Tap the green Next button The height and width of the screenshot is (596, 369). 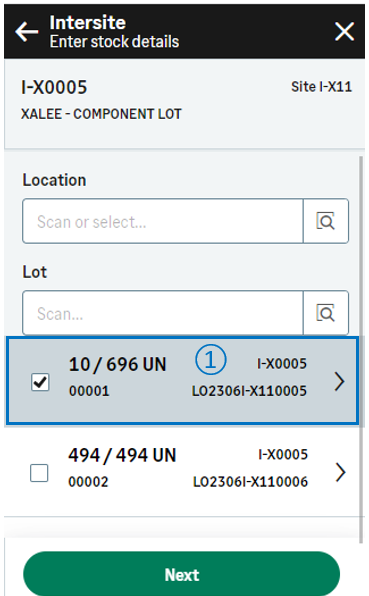[x=182, y=574]
